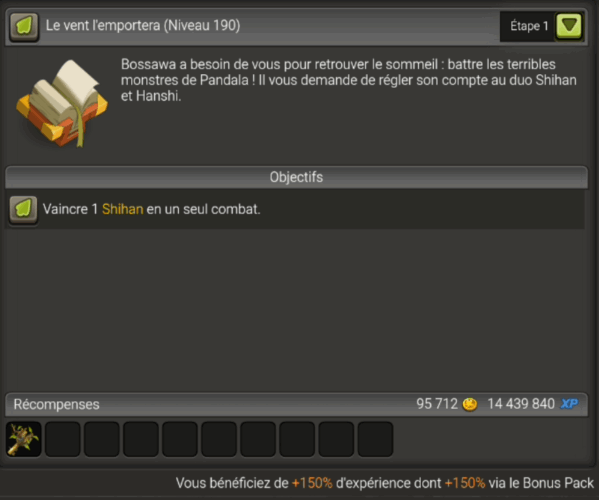The width and height of the screenshot is (599, 500).
Task: Toggle the leaf marker beside Vaincre 1 Shihan
Action: tap(23, 209)
